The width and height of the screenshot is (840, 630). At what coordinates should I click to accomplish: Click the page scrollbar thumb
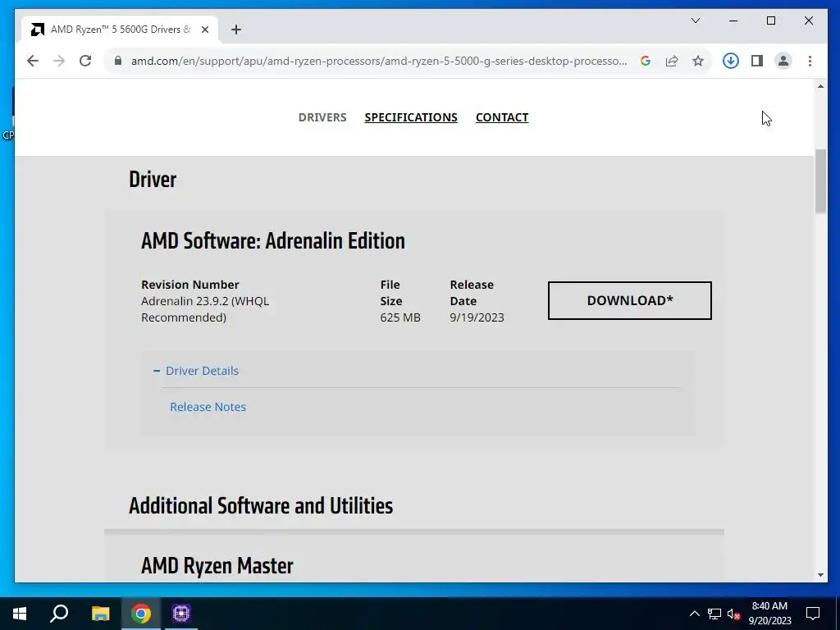pyautogui.click(x=820, y=182)
